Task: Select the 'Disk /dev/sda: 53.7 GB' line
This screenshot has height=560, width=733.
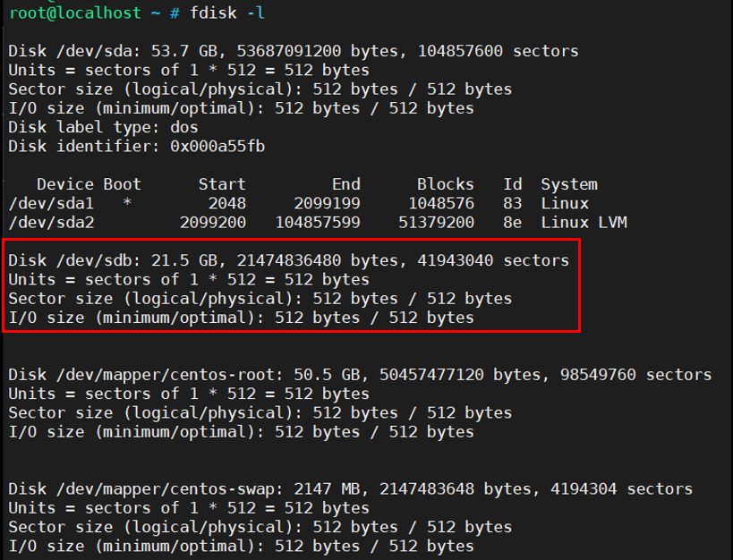Action: point(294,51)
